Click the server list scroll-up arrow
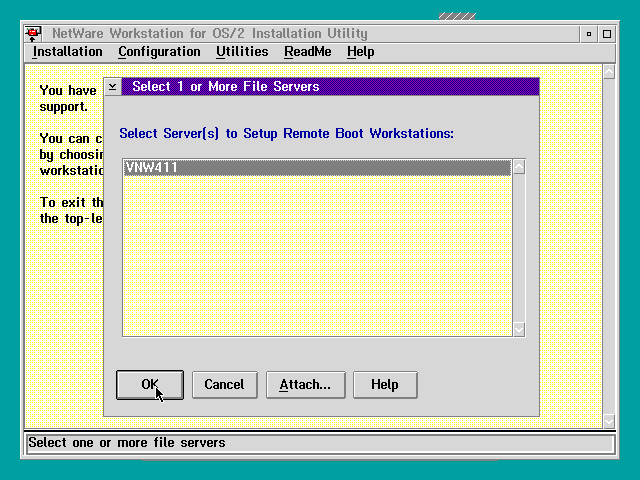 pyautogui.click(x=519, y=167)
